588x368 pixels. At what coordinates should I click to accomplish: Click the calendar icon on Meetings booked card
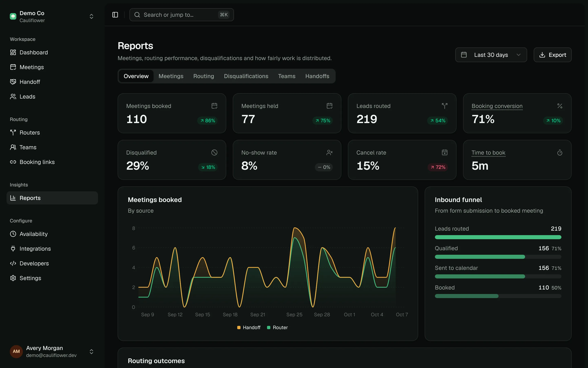[214, 106]
